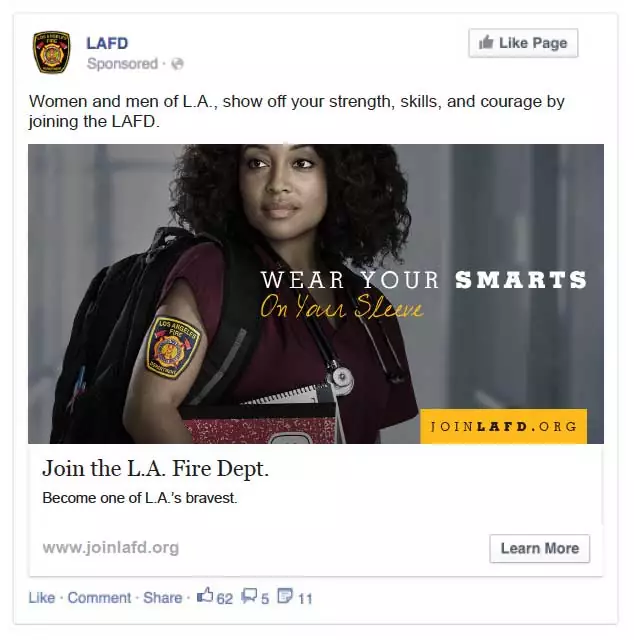Click the Become one of L.A.'s bravest text

140,498
